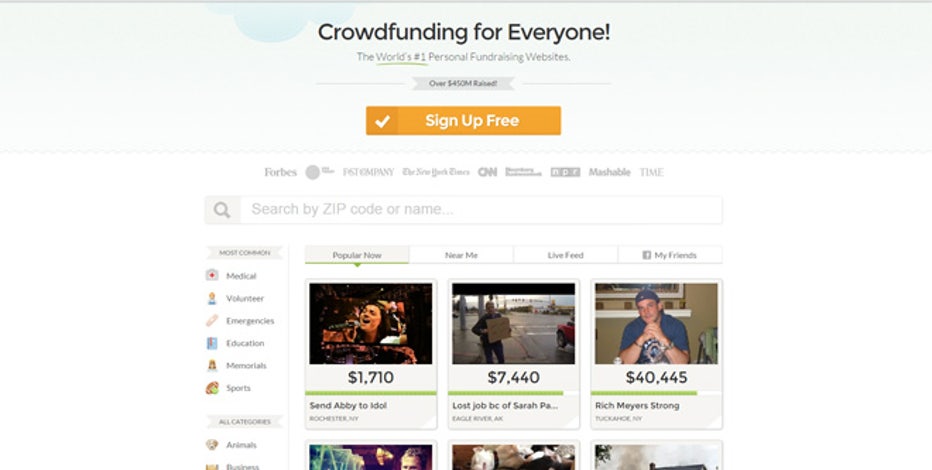Open the Animals category icon
This screenshot has width=932, height=470.
[x=212, y=444]
